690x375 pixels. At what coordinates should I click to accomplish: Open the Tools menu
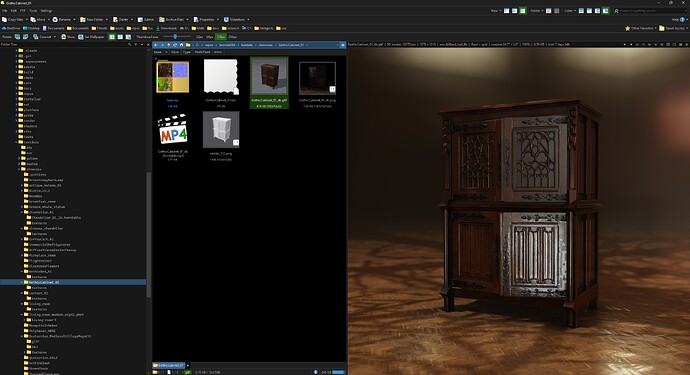(x=33, y=11)
